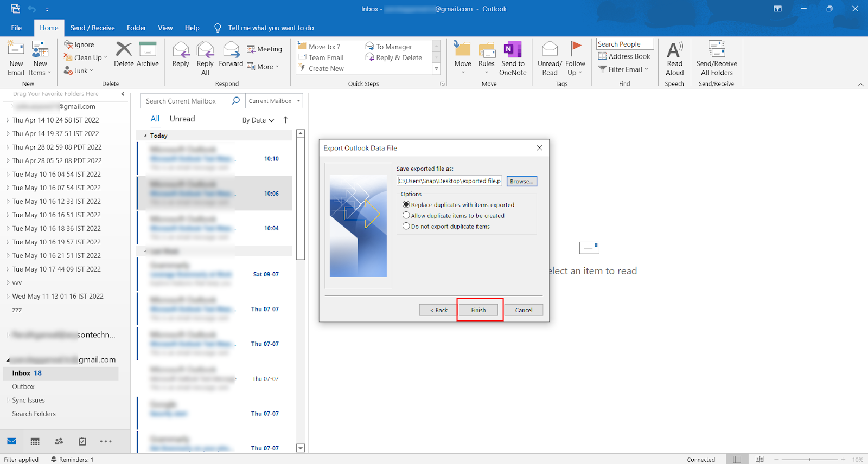Screen dimensions: 868x464
Task: Forward the selected message
Action: coord(231,54)
